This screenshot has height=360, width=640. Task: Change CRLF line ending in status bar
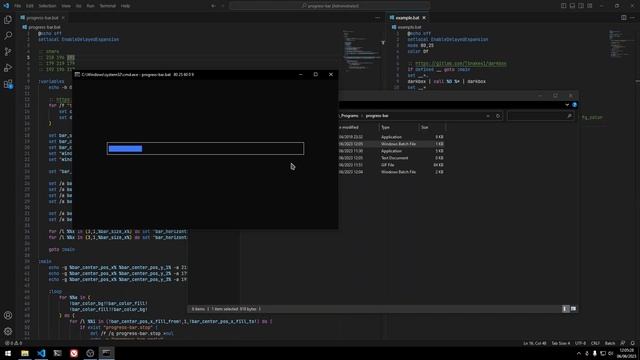pyautogui.click(x=595, y=343)
